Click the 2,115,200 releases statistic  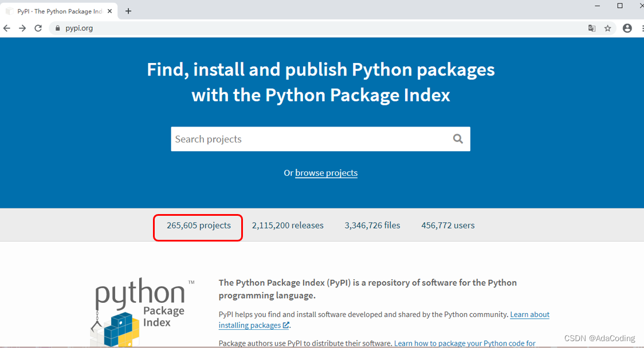pyautogui.click(x=288, y=226)
